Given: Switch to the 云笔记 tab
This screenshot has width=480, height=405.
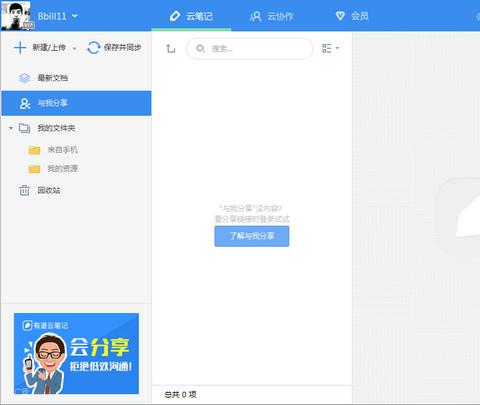Looking at the screenshot, I should 191,16.
